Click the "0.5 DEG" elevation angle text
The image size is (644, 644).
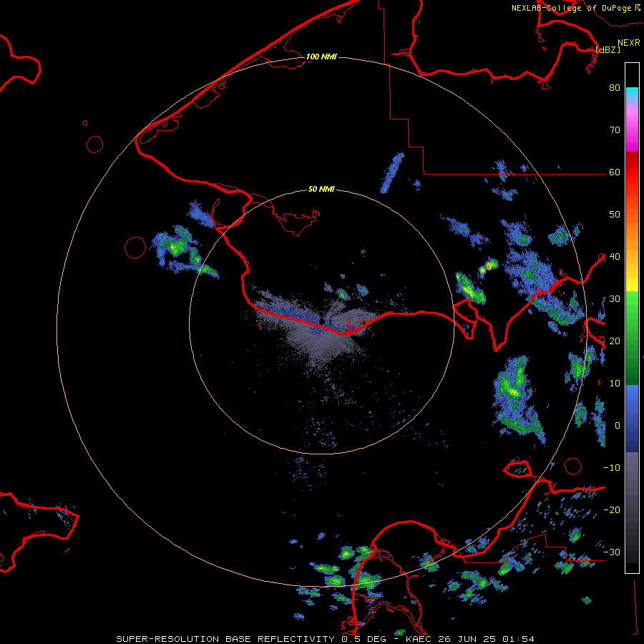point(364,639)
